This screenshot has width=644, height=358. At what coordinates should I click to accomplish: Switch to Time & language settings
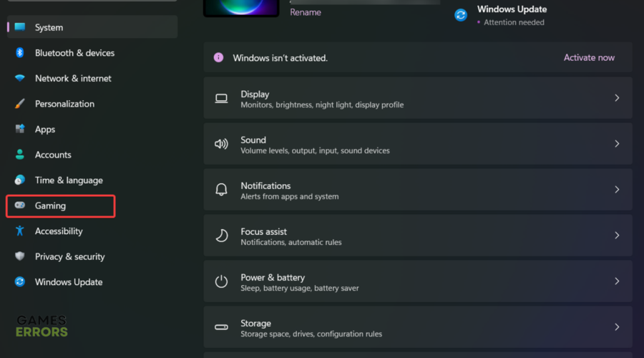69,180
